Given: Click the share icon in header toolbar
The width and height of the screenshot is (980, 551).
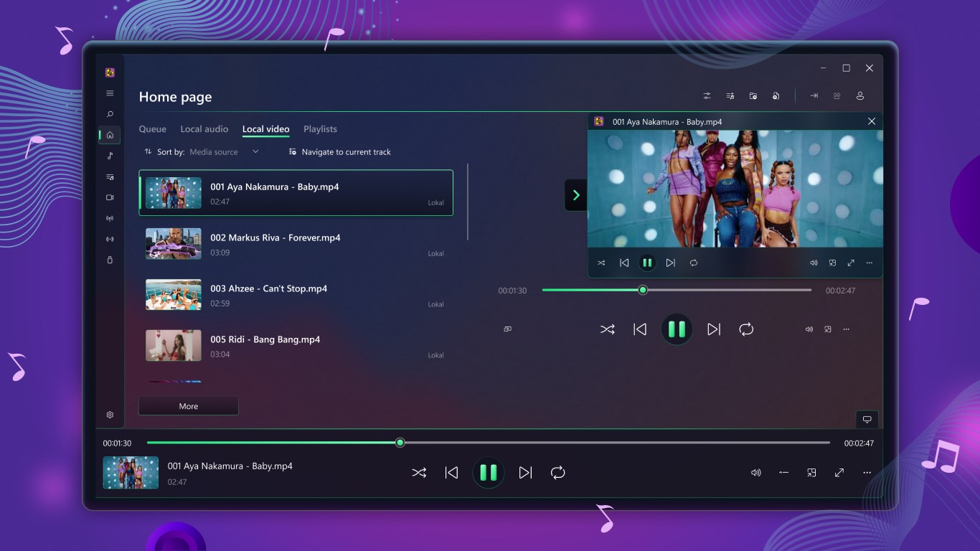Looking at the screenshot, I should coord(837,95).
